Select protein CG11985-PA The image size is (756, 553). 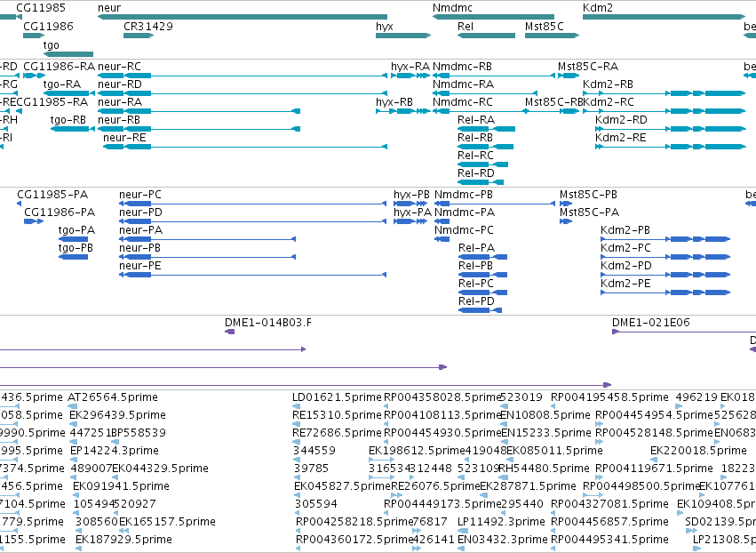click(52, 195)
